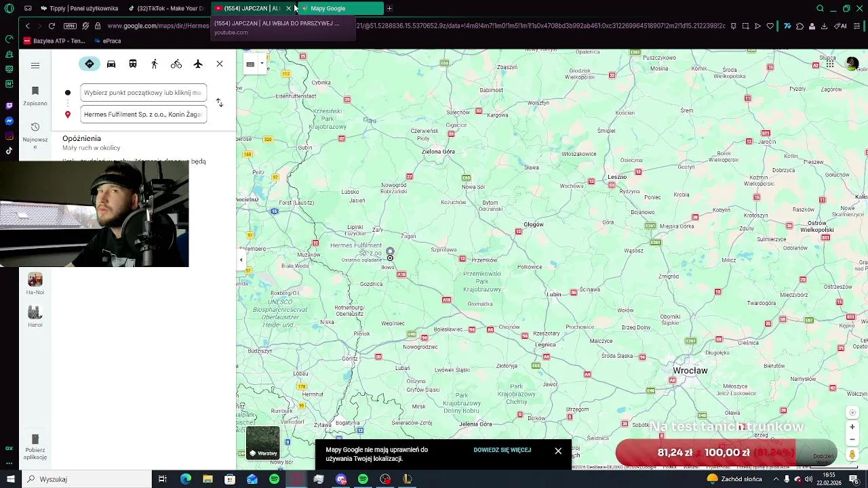Close the directions panel
The height and width of the screenshot is (488, 868).
220,64
